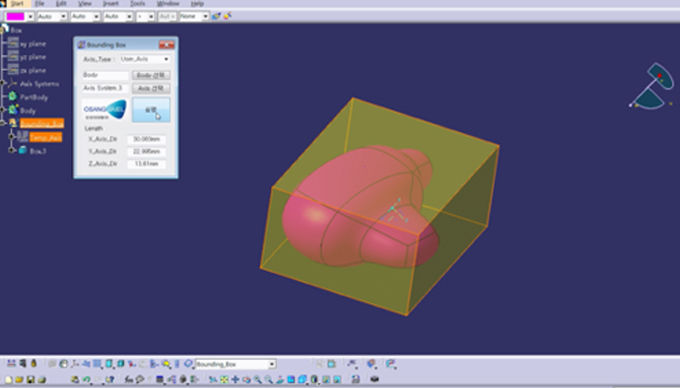Click the Body select button in the dialog

[x=151, y=75]
